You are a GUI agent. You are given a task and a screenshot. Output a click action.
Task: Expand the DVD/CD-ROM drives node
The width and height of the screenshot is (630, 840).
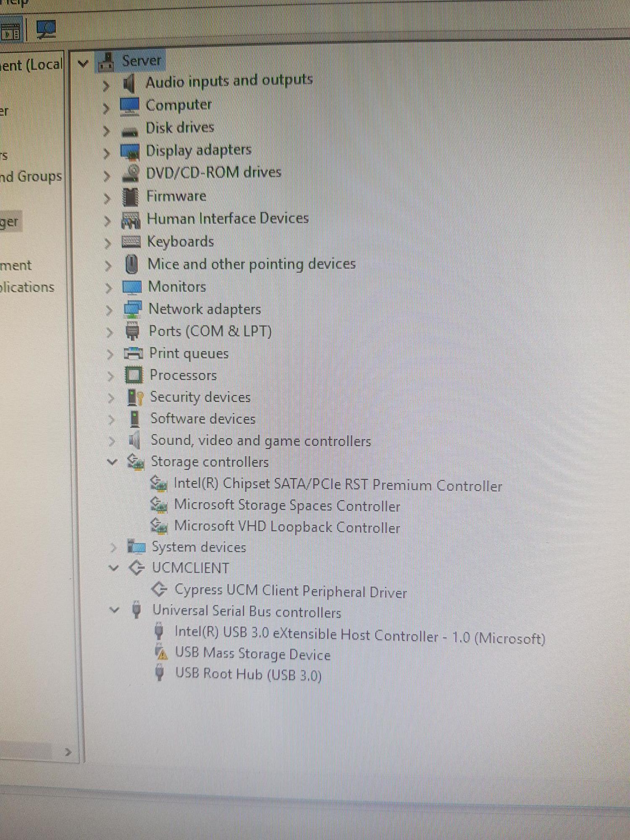click(x=107, y=176)
